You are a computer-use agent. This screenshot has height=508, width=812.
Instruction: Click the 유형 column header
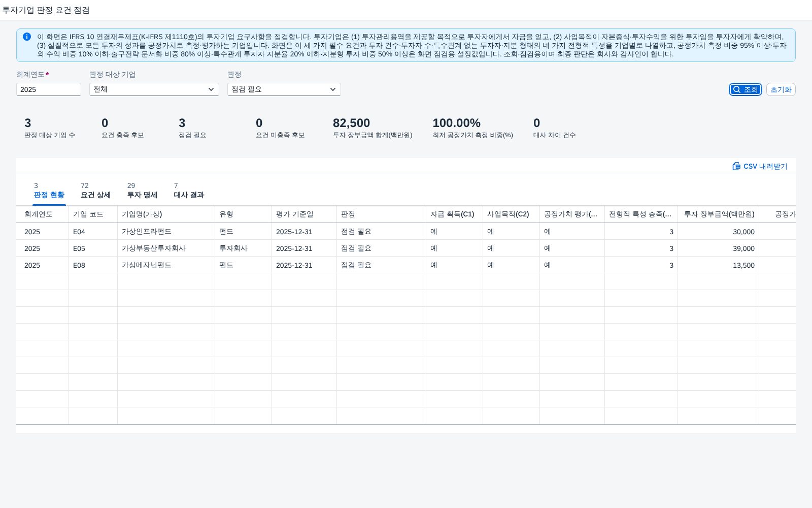point(244,214)
